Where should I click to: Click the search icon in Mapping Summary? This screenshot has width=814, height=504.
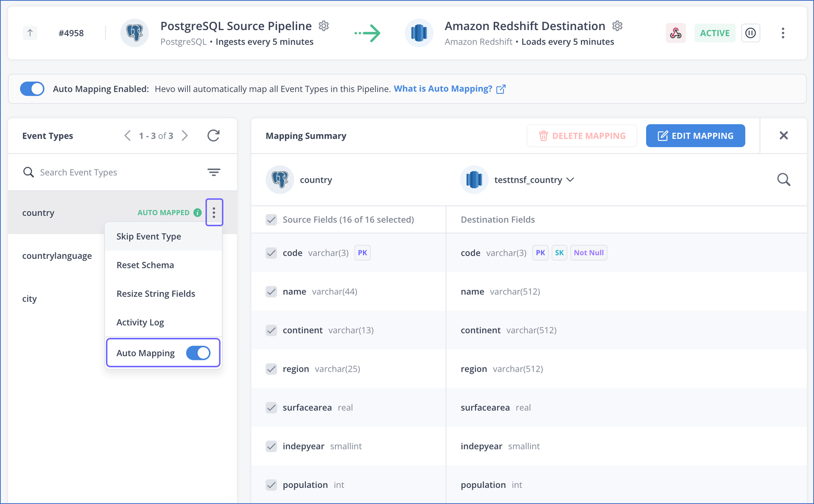coord(784,179)
